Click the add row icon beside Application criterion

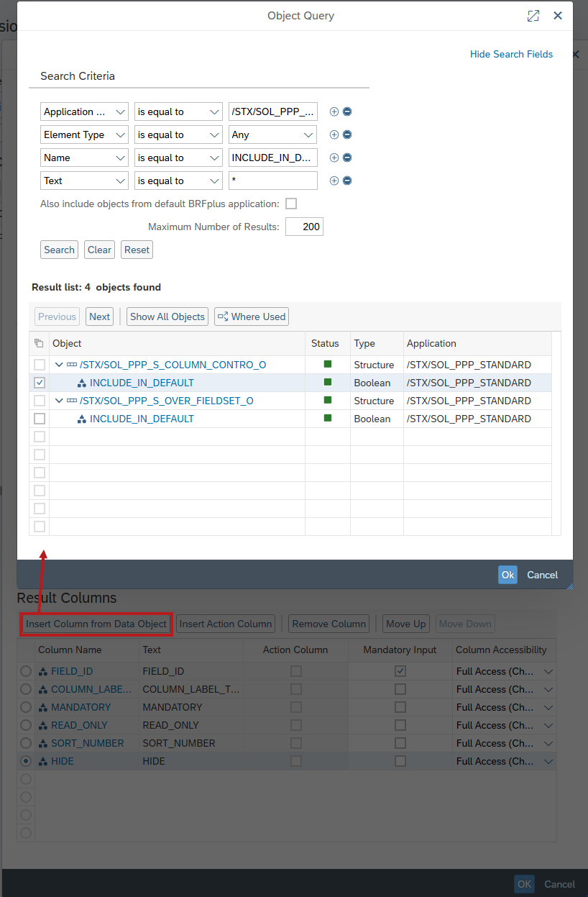pos(334,111)
